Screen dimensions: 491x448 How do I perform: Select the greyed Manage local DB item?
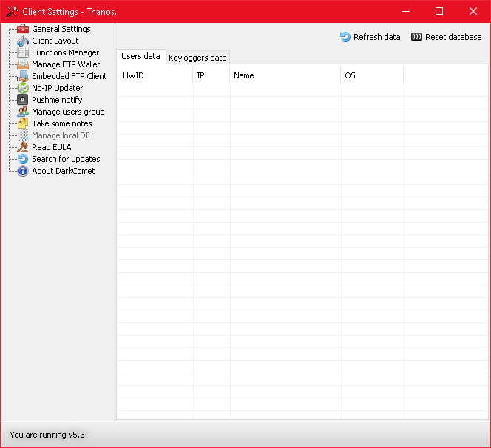tap(61, 135)
